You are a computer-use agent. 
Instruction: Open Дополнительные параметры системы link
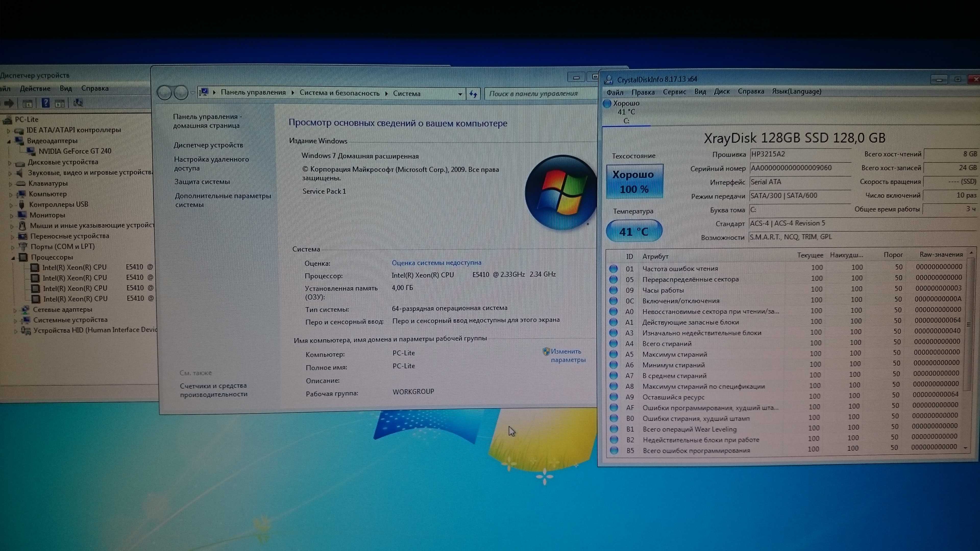(223, 200)
